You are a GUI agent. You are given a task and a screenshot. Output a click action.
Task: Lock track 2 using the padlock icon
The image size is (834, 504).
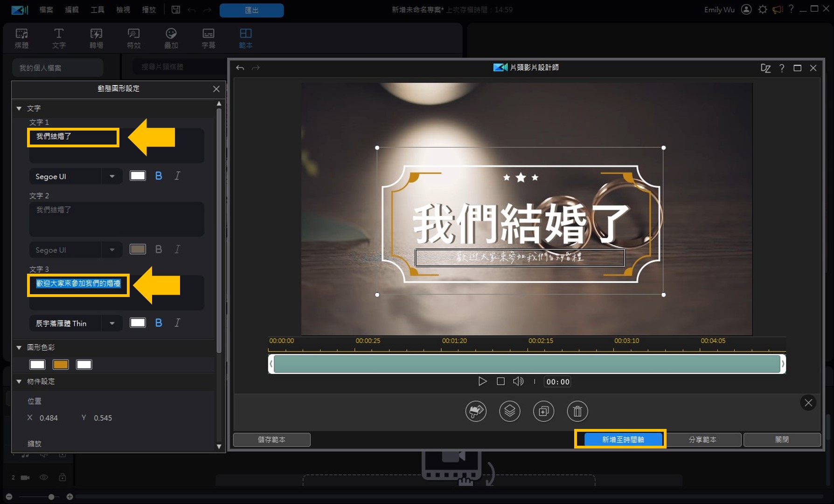[63, 477]
